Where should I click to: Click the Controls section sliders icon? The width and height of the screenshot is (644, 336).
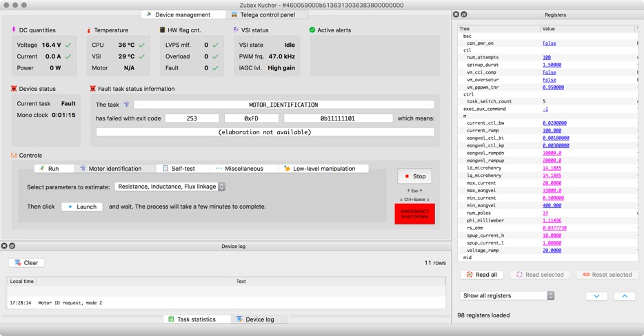click(x=14, y=156)
